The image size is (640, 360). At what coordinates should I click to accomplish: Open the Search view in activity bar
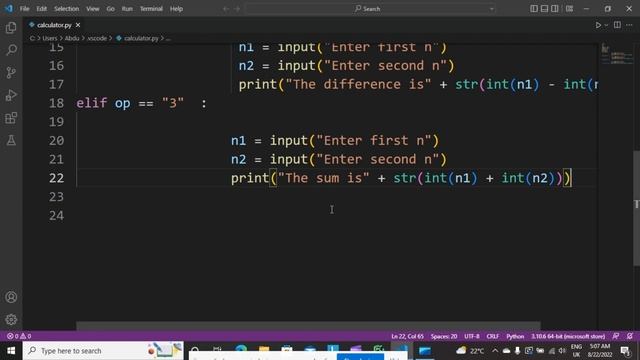click(x=11, y=50)
